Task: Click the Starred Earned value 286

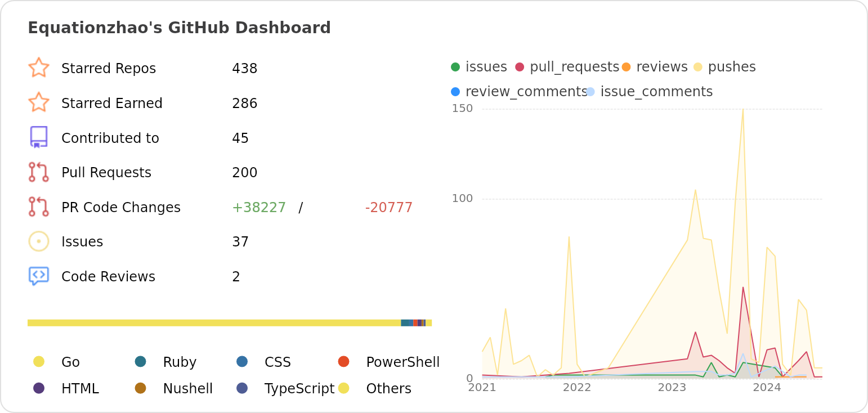Action: click(245, 104)
